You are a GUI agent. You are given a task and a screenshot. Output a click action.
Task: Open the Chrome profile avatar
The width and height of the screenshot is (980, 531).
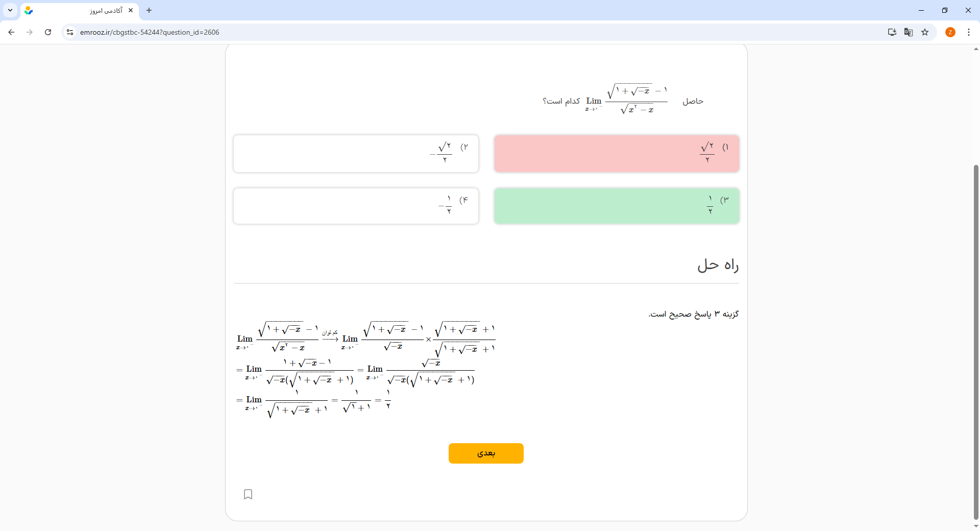tap(950, 32)
